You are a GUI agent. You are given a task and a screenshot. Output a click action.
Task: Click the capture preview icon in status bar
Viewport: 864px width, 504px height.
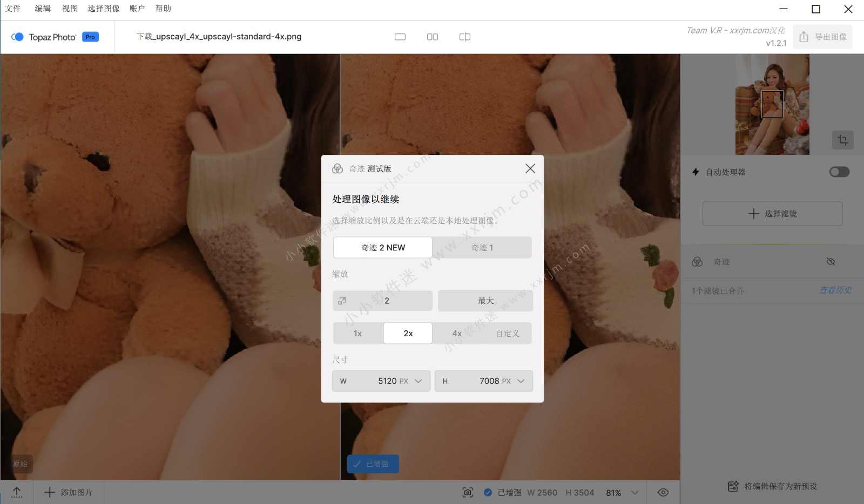(468, 492)
